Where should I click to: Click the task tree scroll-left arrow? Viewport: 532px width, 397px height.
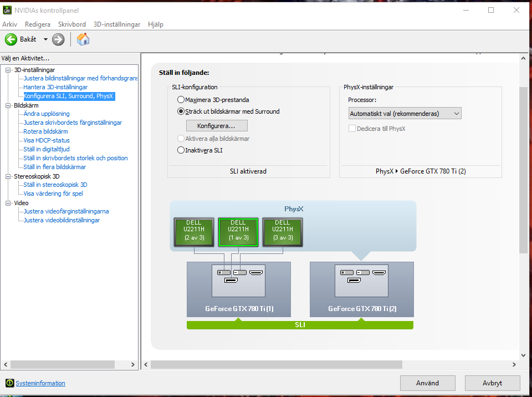[6, 364]
